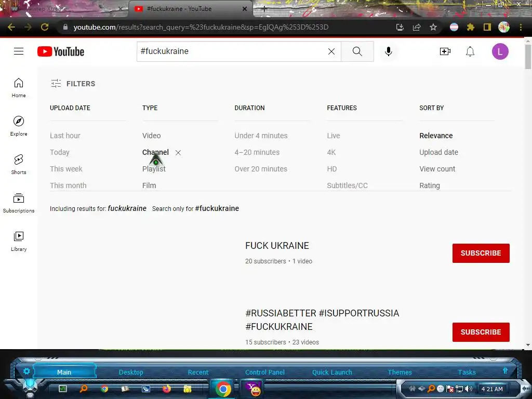Remove the Channel type filter
Image resolution: width=532 pixels, height=399 pixels.
pyautogui.click(x=178, y=153)
